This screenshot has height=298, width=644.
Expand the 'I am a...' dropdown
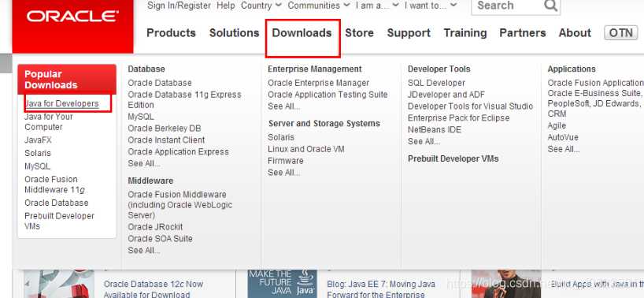pyautogui.click(x=377, y=6)
